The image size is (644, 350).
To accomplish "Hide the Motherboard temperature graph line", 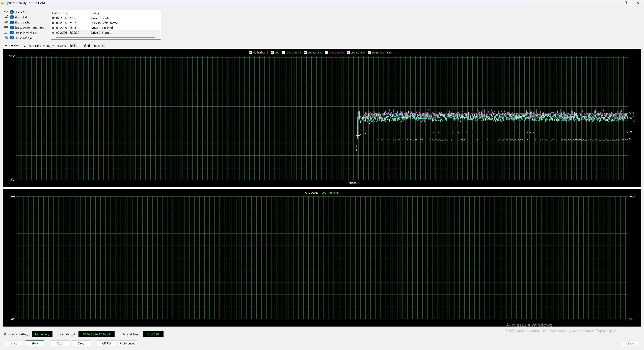I will [250, 52].
